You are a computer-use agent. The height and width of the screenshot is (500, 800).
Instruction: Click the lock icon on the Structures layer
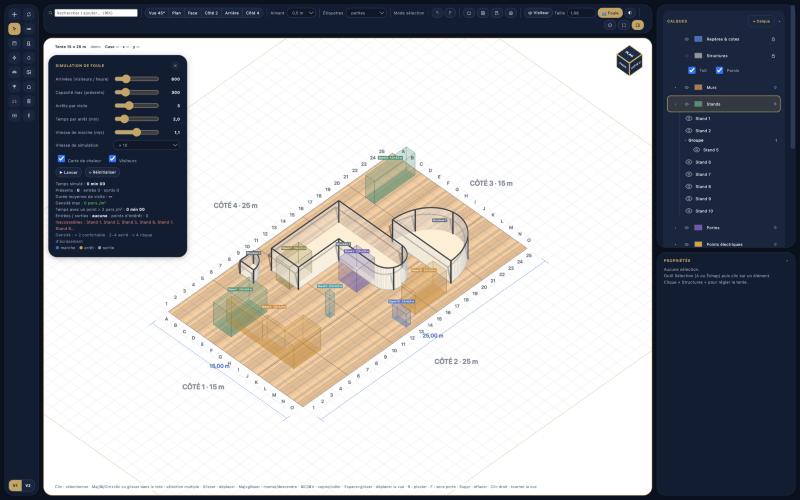[773, 56]
